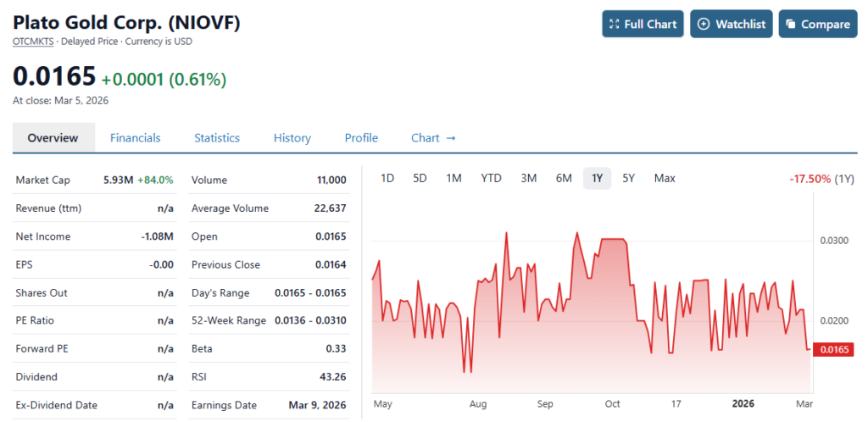Display Max chart history
This screenshot has width=868, height=422.
click(x=665, y=178)
